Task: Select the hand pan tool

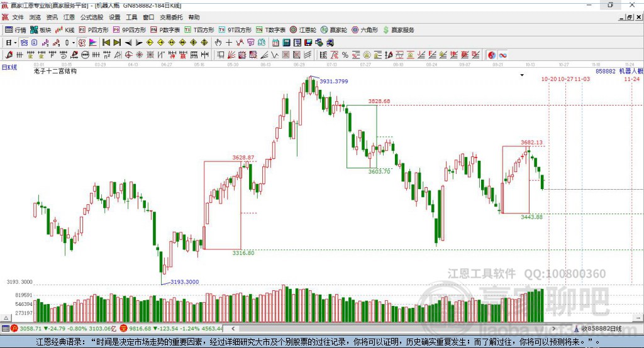Action: click(218, 43)
